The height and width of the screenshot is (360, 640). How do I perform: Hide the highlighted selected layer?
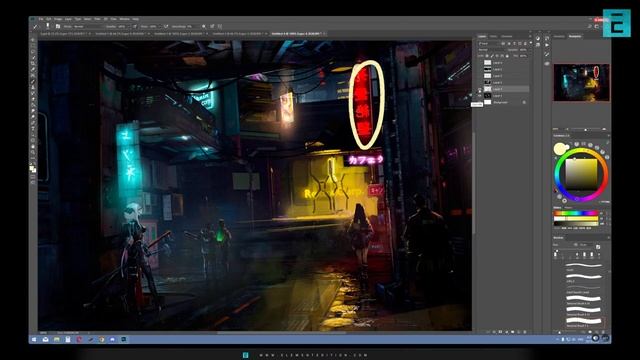tap(480, 89)
